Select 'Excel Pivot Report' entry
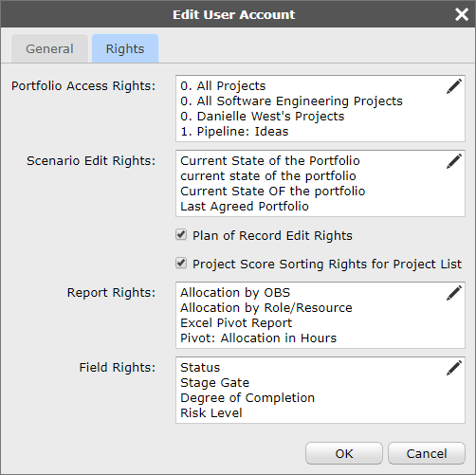 (236, 323)
